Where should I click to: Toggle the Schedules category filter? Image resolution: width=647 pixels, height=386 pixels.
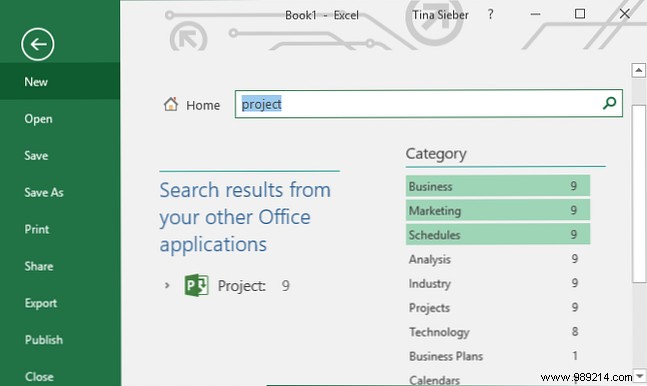tap(498, 234)
